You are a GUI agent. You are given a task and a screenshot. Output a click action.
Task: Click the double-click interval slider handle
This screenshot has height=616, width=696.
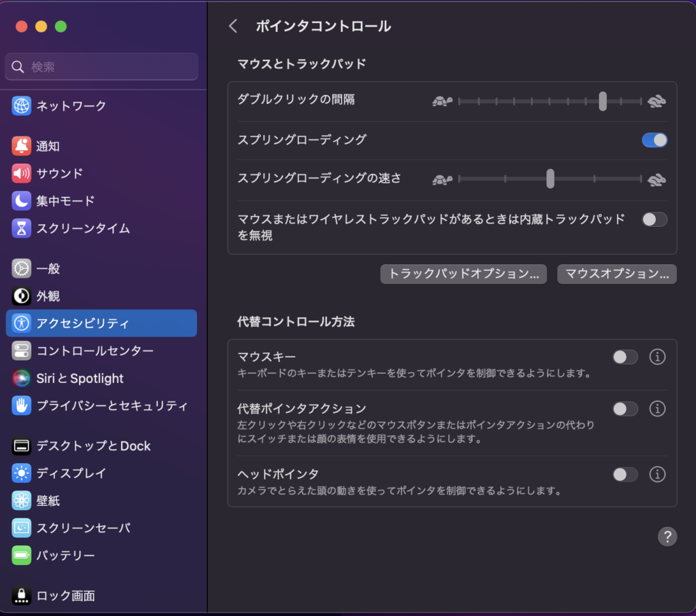(x=602, y=102)
